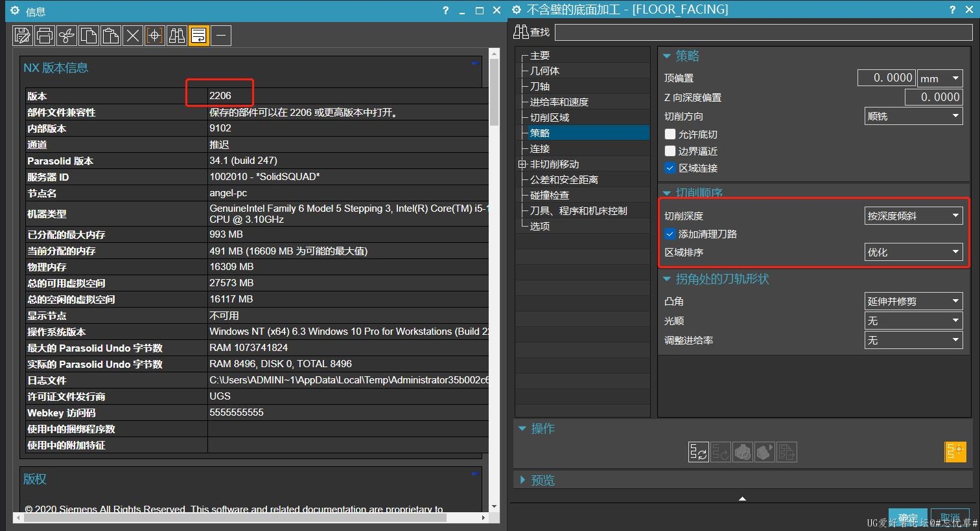Click the help question mark in FLOOR_FACING dialog

coord(952,10)
